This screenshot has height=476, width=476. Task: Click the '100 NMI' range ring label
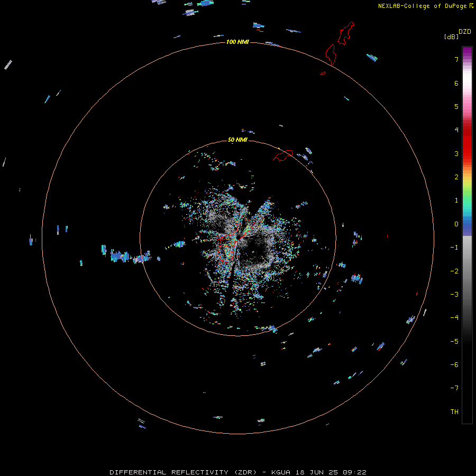pyautogui.click(x=237, y=42)
